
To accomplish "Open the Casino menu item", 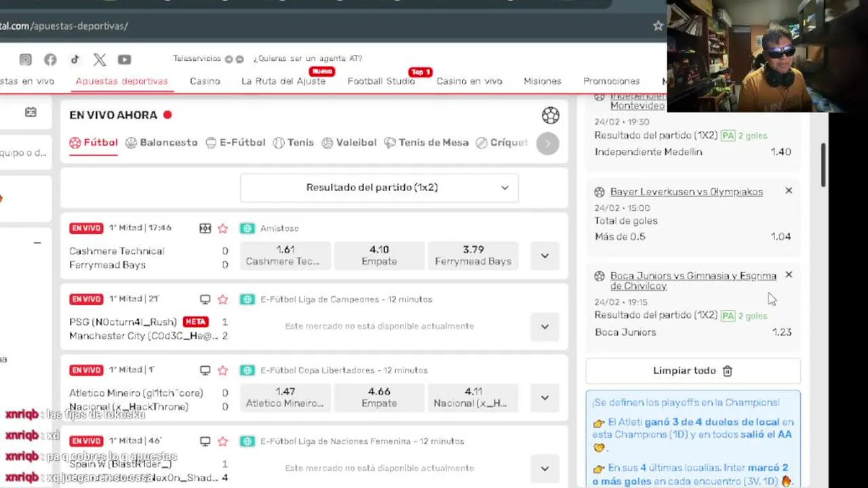I will click(x=205, y=81).
